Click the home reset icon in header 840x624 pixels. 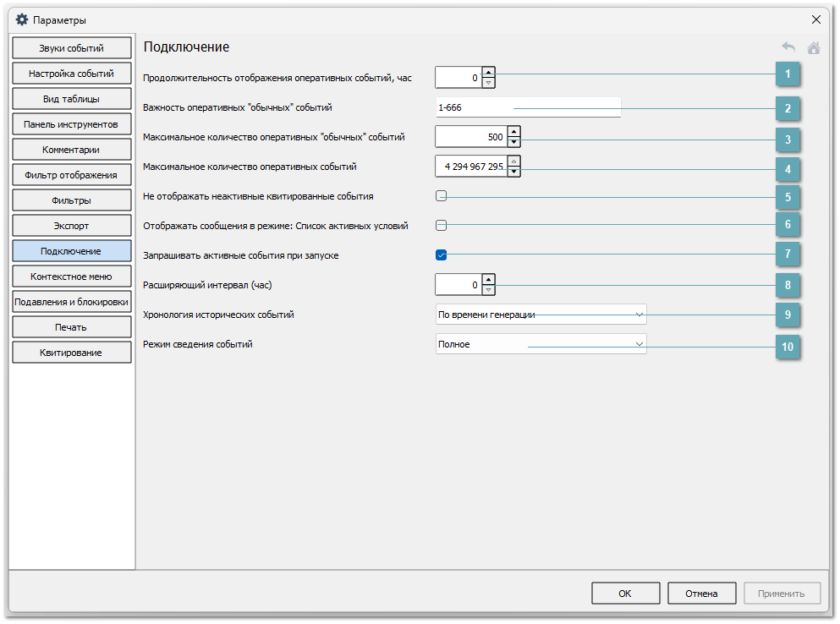tap(813, 48)
